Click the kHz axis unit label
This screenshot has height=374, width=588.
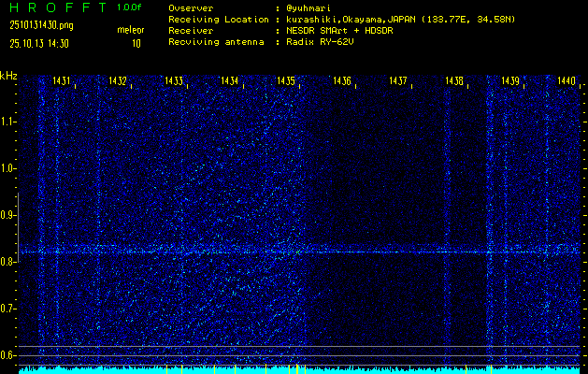click(x=8, y=76)
